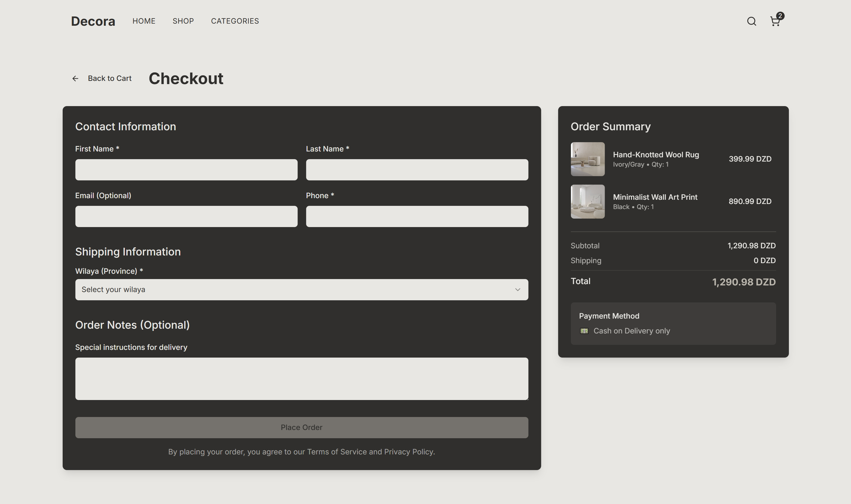The width and height of the screenshot is (851, 504).
Task: Expand the Wilaya dropdown chevron
Action: [x=517, y=289]
